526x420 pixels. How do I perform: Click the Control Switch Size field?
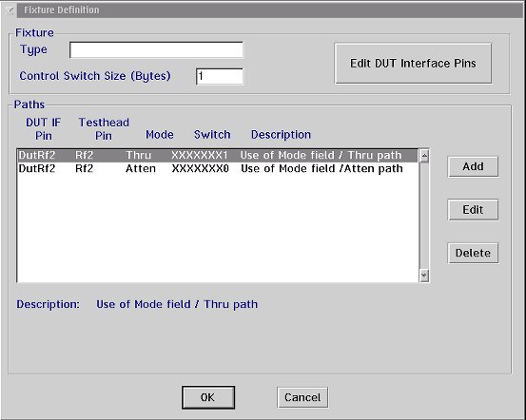220,76
